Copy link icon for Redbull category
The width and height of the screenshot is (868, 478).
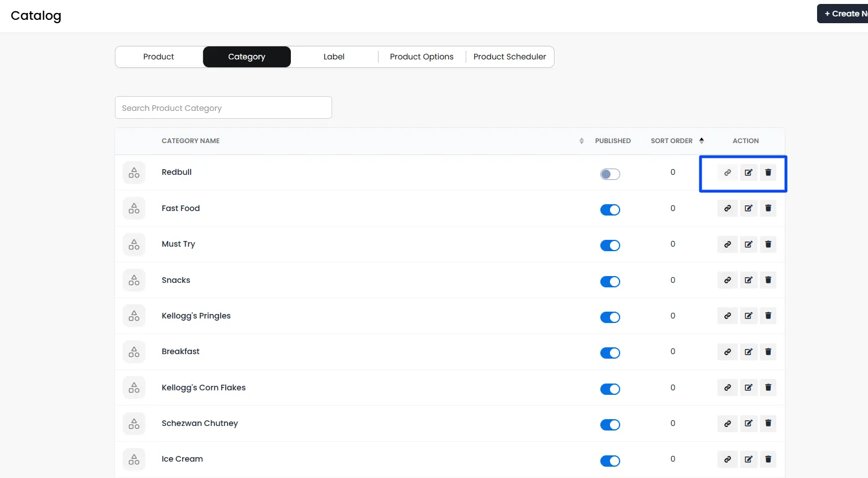tap(728, 173)
